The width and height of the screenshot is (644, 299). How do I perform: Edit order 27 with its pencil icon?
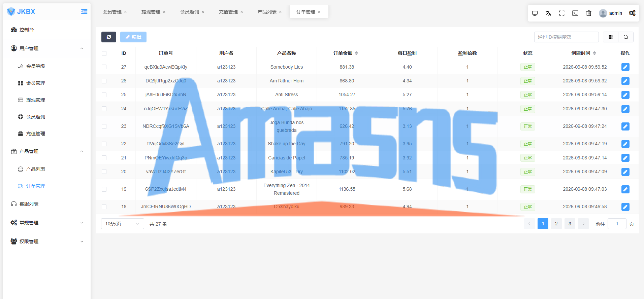coord(625,67)
